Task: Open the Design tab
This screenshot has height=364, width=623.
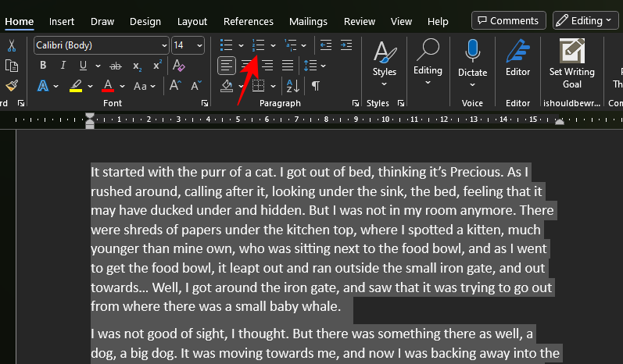Action: [145, 21]
